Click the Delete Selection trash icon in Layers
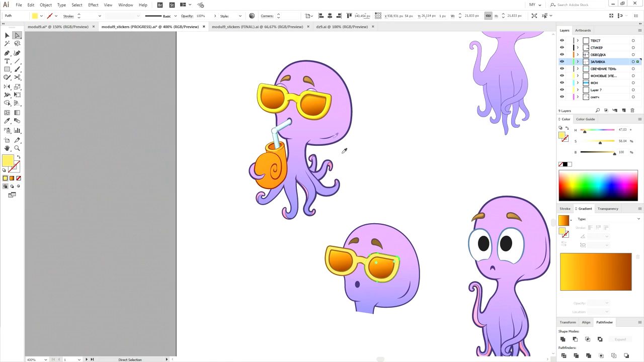Screen dimensions: 644x362 click(632, 111)
